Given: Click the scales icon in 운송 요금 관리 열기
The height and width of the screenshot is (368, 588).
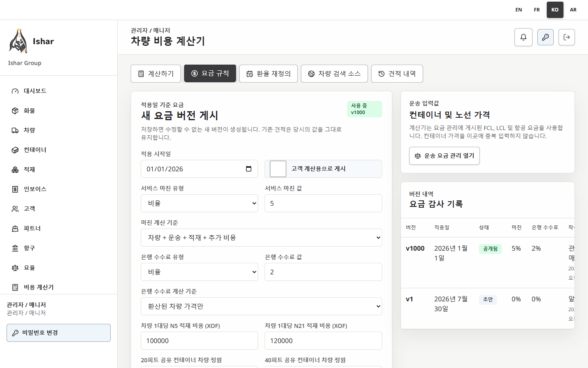Looking at the screenshot, I should [417, 156].
